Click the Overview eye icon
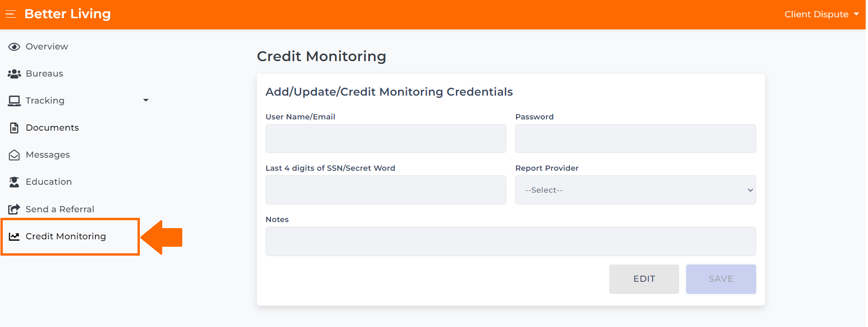This screenshot has height=327, width=868. pos(14,47)
